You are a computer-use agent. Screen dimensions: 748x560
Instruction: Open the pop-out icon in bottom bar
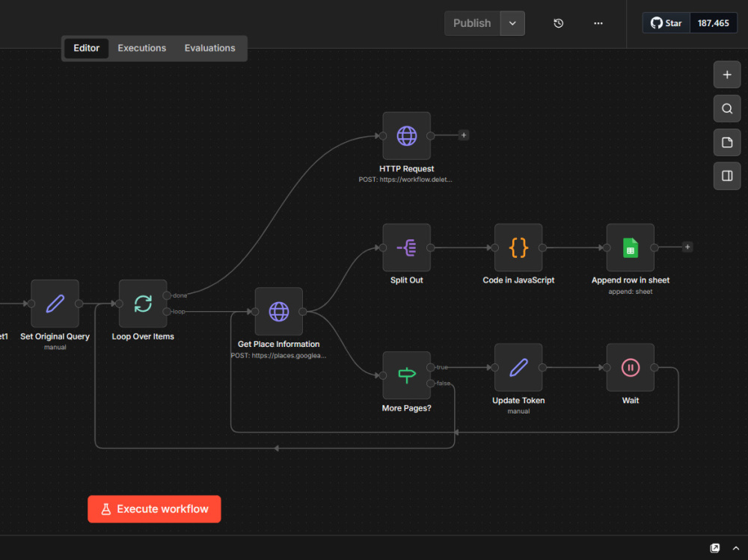coord(714,548)
